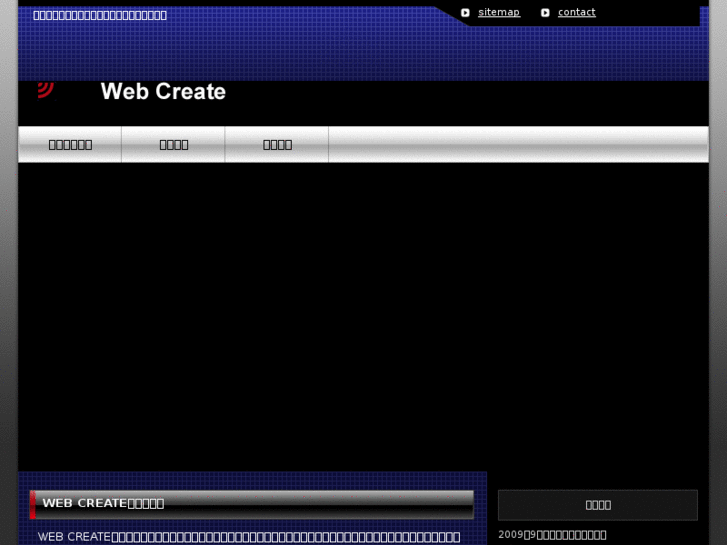Click the arrow icon beside contact

tap(545, 13)
